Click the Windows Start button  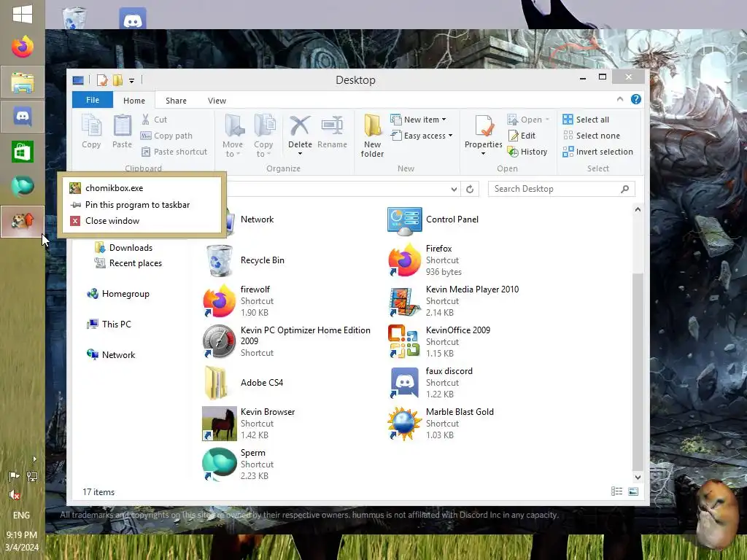pos(23,13)
